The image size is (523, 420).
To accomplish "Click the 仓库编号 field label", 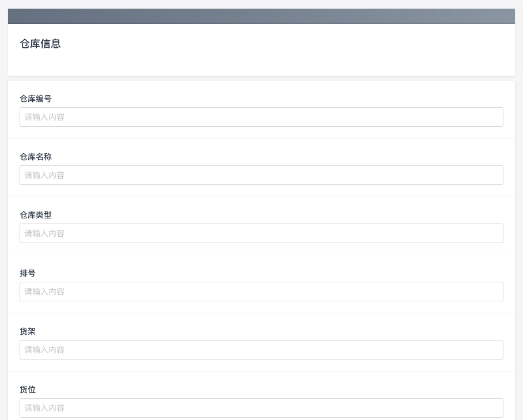I will click(x=36, y=99).
